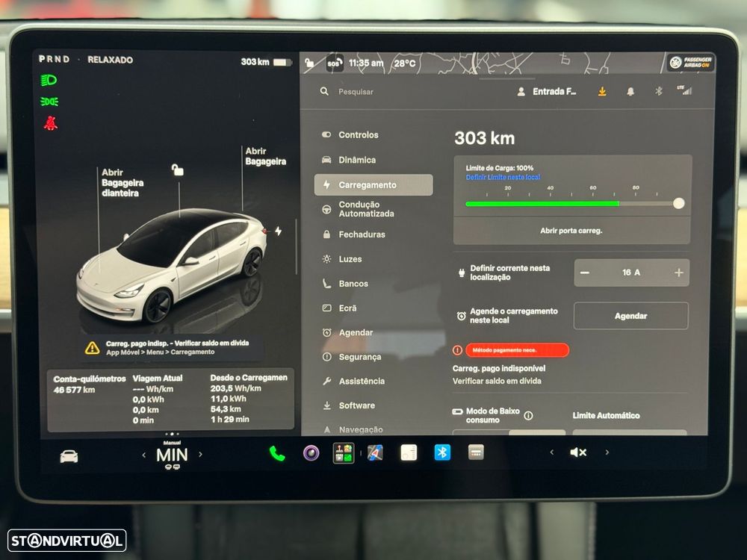Open the Bancos menu
This screenshot has height=560, width=747.
tap(345, 284)
